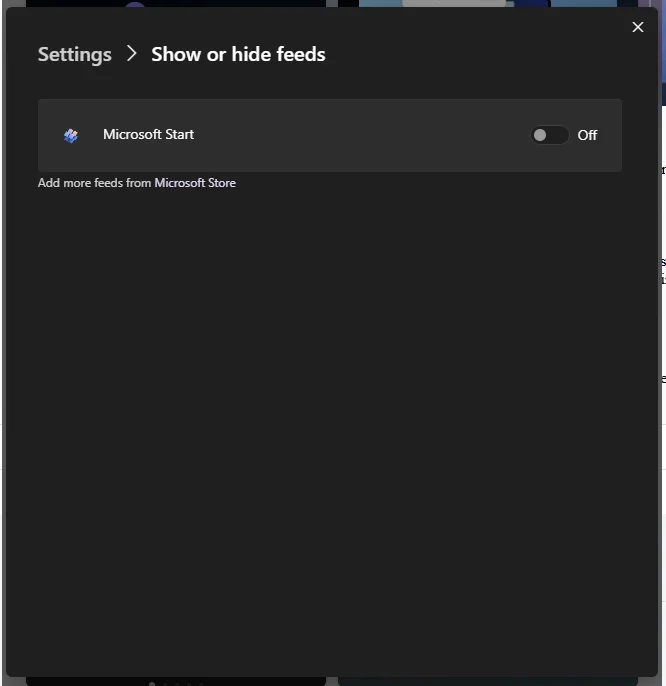Go back to Settings breadcrumb

75,55
